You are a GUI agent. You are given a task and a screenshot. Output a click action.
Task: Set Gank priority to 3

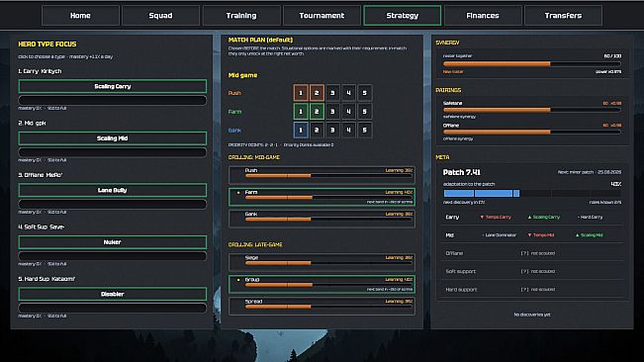332,131
